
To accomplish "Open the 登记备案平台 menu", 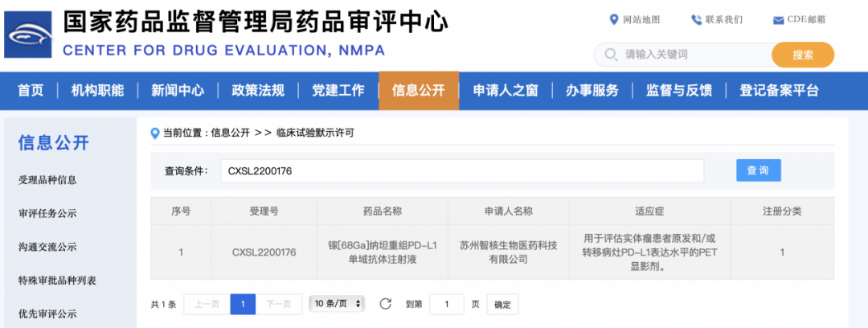I will click(x=779, y=90).
